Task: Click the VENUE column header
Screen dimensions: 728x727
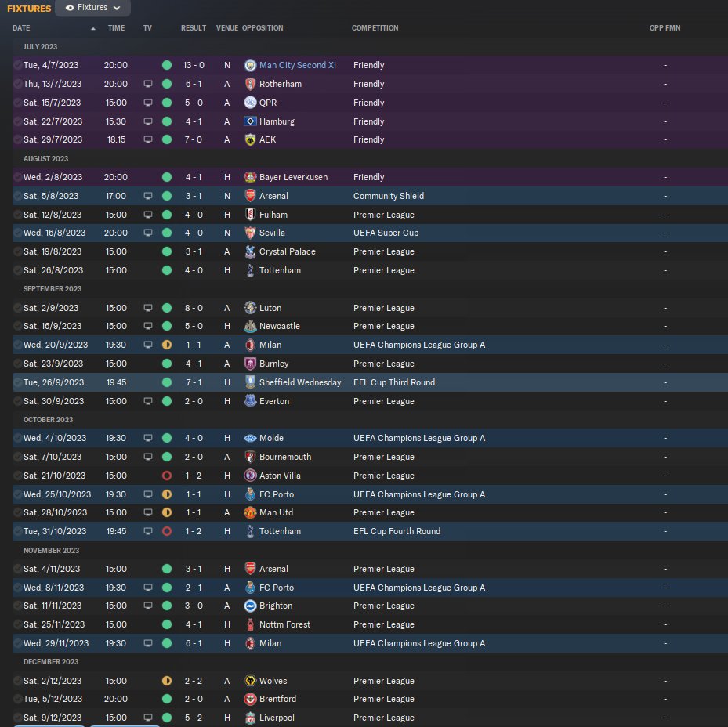Action: click(x=227, y=28)
